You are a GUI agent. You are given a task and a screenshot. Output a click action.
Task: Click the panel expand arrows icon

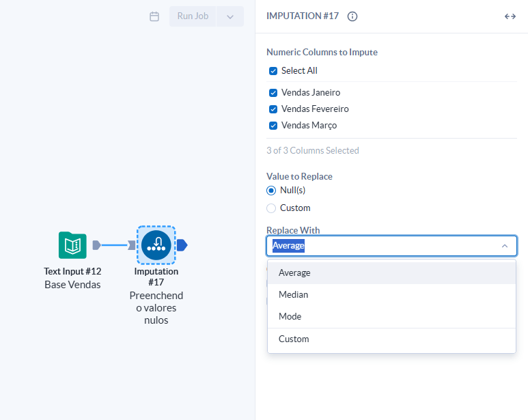tap(510, 16)
